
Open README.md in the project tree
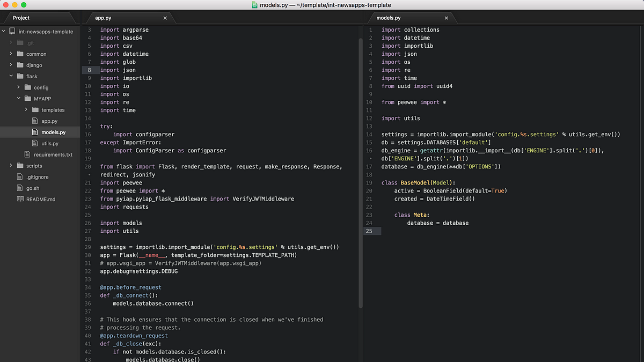tap(40, 200)
